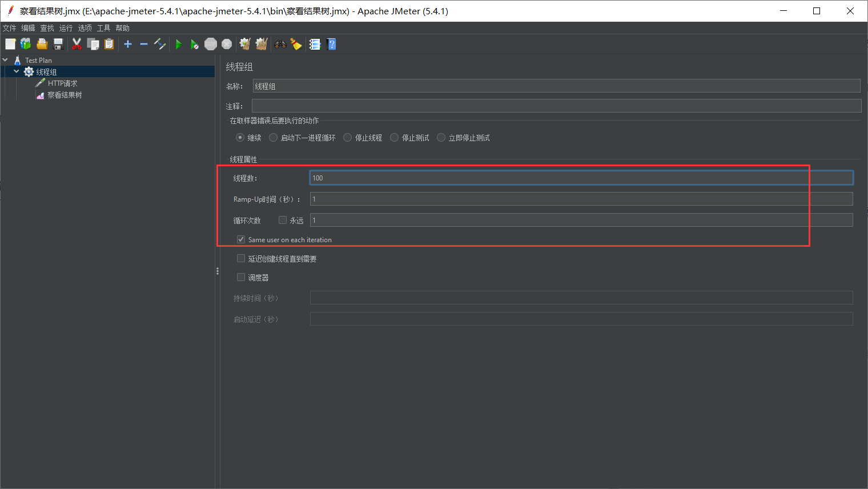Click the Paste clipboard icon
This screenshot has height=489, width=868.
click(x=108, y=44)
